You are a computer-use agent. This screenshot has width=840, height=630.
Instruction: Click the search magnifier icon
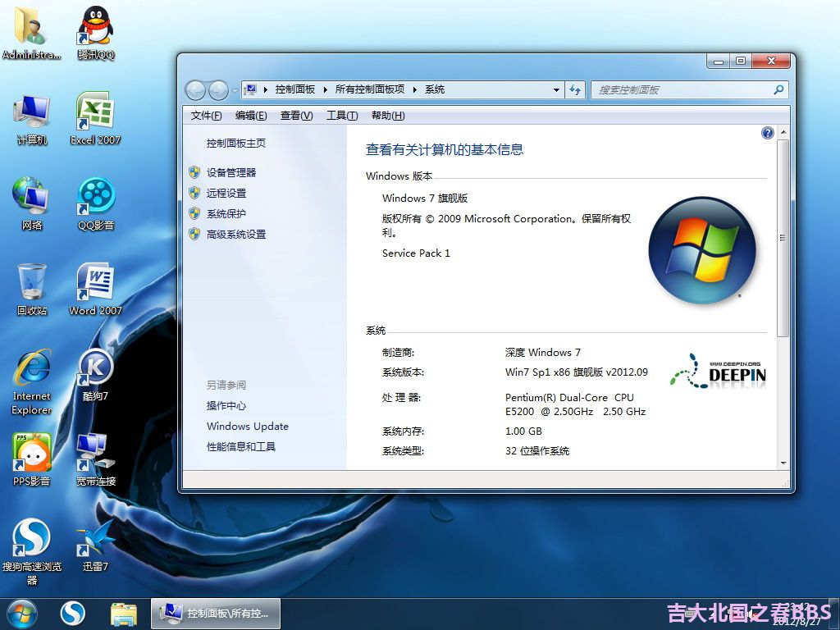tap(778, 89)
